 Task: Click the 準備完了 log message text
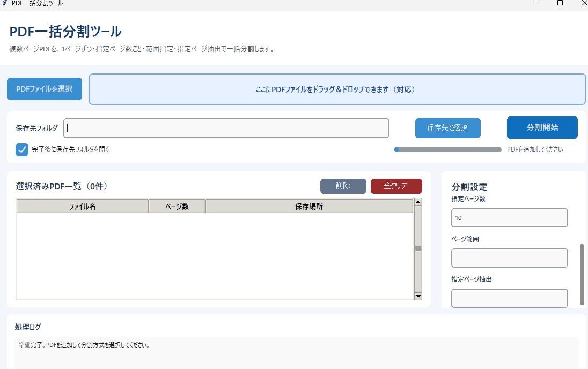tap(84, 345)
